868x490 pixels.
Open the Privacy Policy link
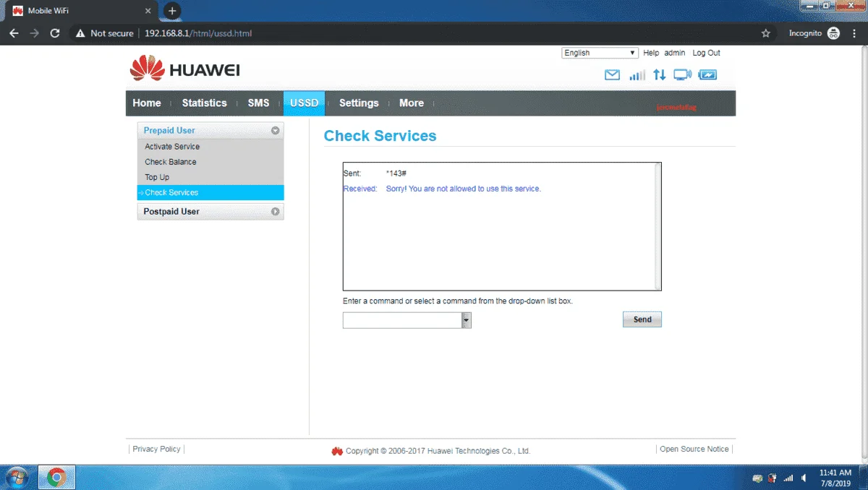click(156, 449)
